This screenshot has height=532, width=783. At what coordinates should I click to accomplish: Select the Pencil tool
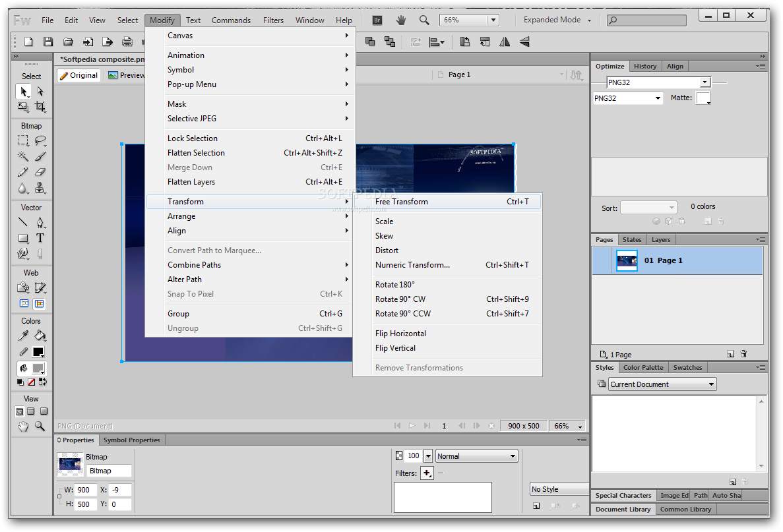[x=24, y=172]
